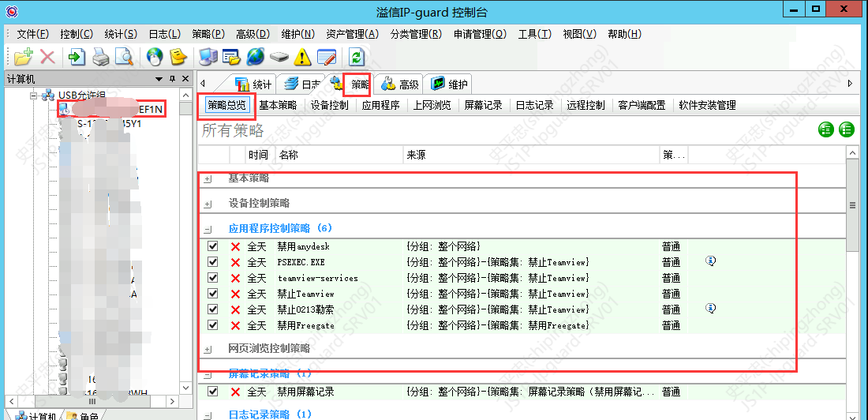Click the USB允许组 network group icon

pyautogui.click(x=47, y=96)
